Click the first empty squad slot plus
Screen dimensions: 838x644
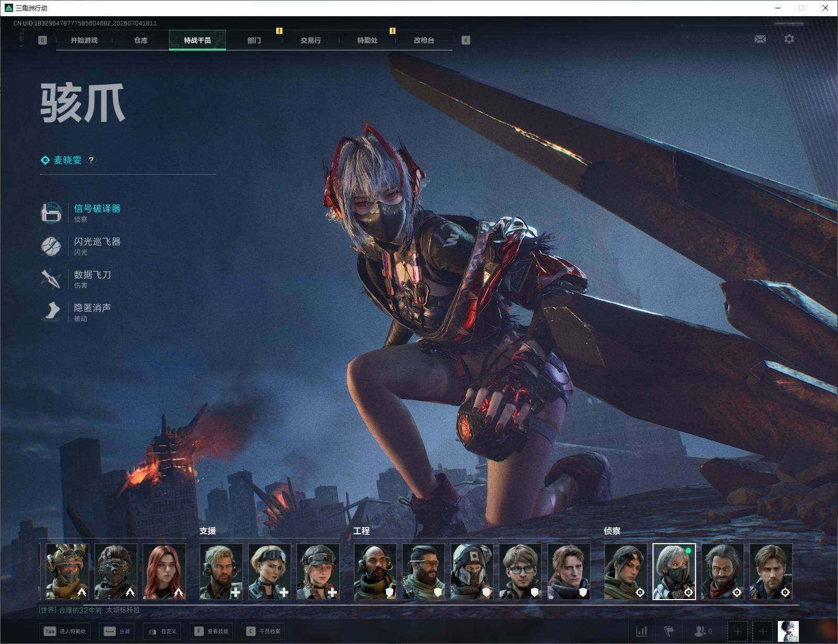tap(737, 631)
